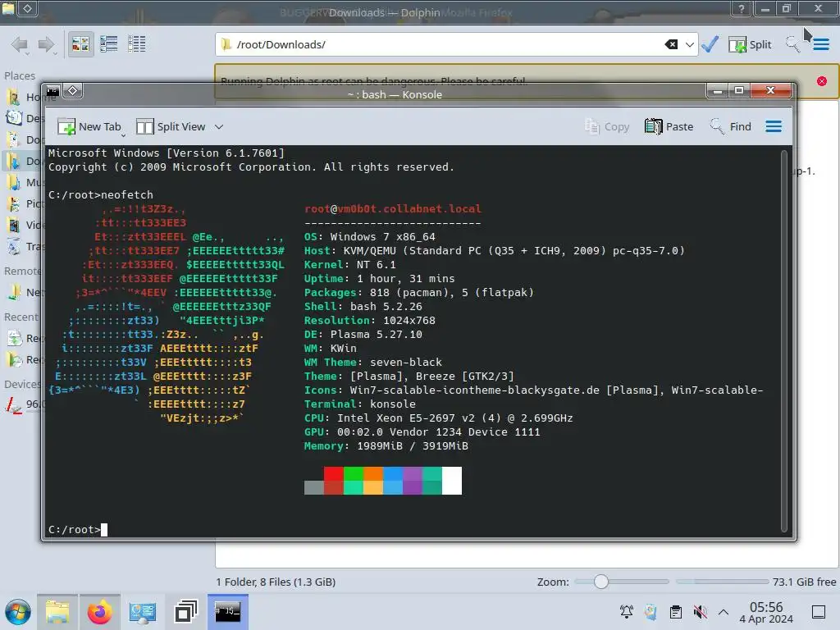Open the system settings taskbar icon

point(142,612)
